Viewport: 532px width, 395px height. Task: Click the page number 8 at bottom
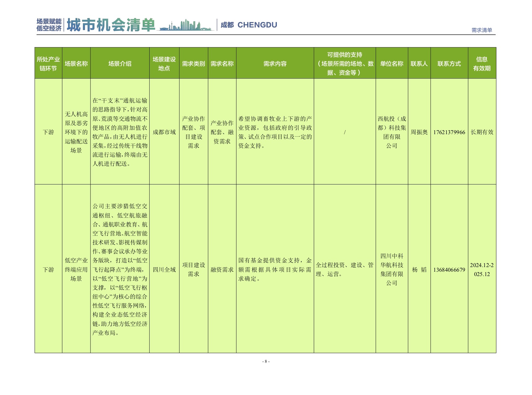[x=266, y=361]
